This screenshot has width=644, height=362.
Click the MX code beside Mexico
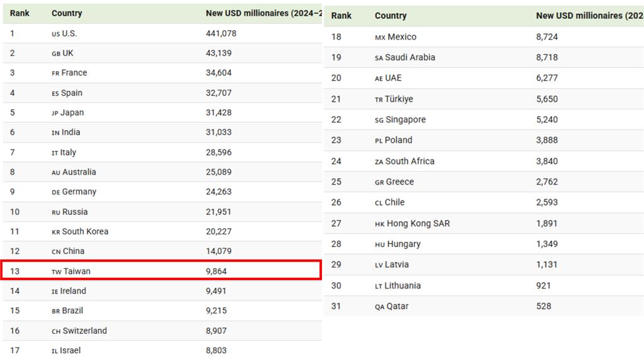tap(380, 38)
